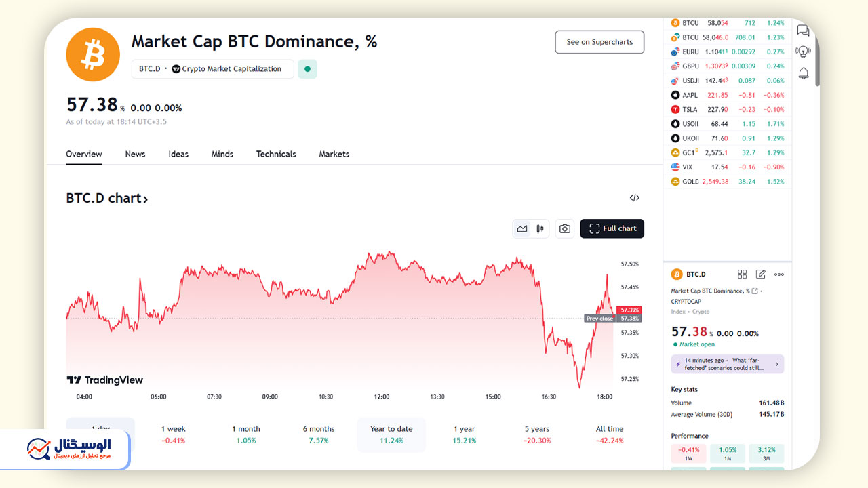Open the three-dots more menu in details panel

click(x=779, y=274)
